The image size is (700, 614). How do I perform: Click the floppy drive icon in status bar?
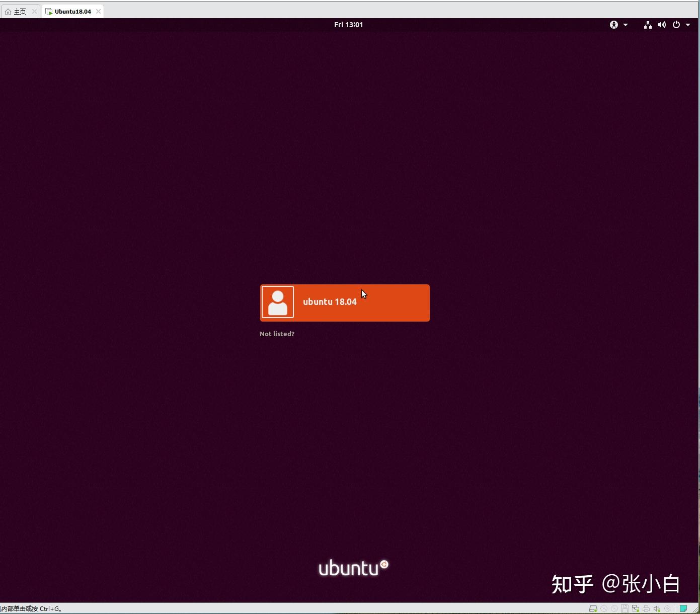click(625, 608)
